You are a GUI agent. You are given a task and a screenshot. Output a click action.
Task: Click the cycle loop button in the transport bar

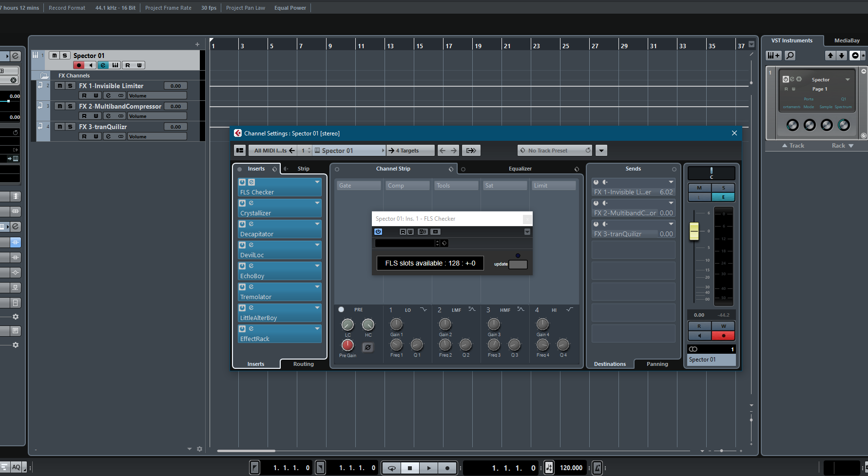(391, 468)
